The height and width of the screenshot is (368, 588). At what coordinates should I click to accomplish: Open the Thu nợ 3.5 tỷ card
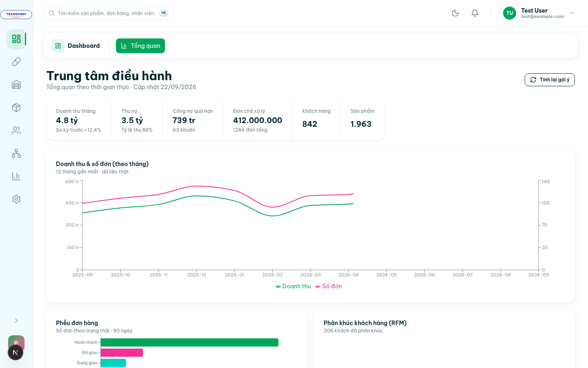(137, 121)
